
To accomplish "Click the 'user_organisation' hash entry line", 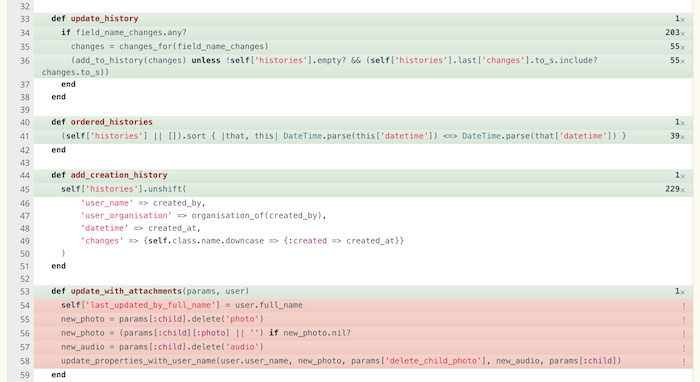I will (363, 216).
